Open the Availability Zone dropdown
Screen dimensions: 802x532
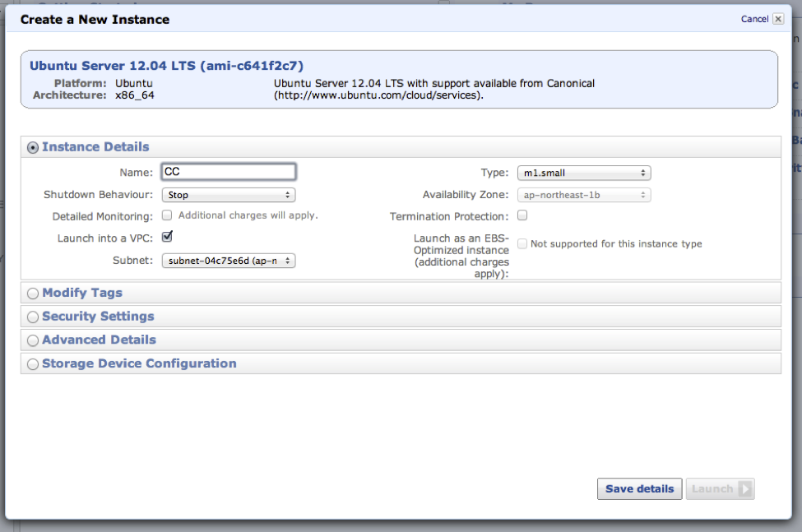coord(584,195)
